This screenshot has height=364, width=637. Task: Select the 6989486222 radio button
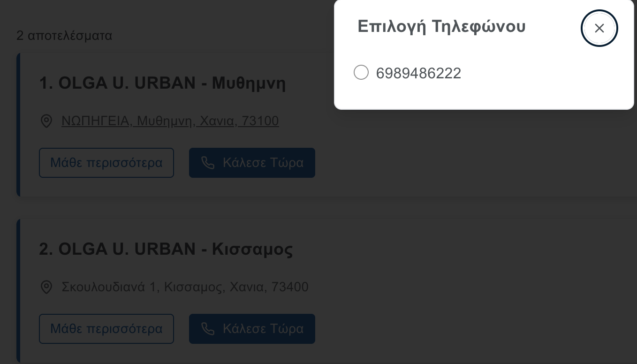(x=361, y=73)
